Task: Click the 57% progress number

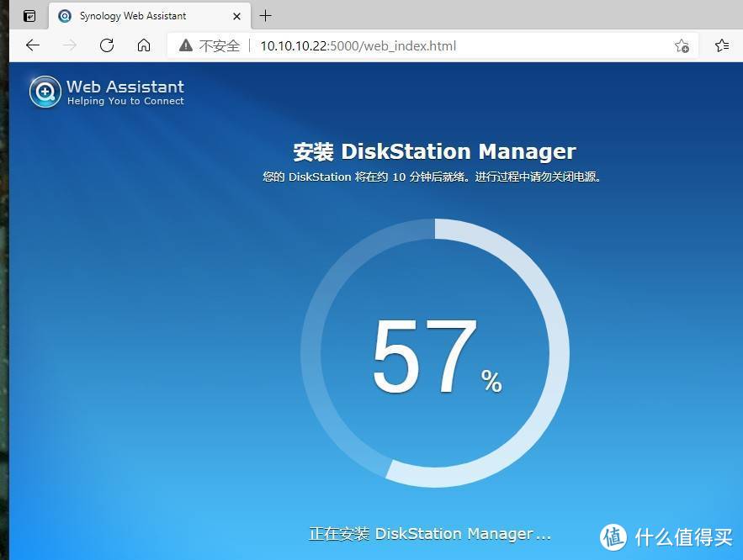Action: pyautogui.click(x=425, y=357)
